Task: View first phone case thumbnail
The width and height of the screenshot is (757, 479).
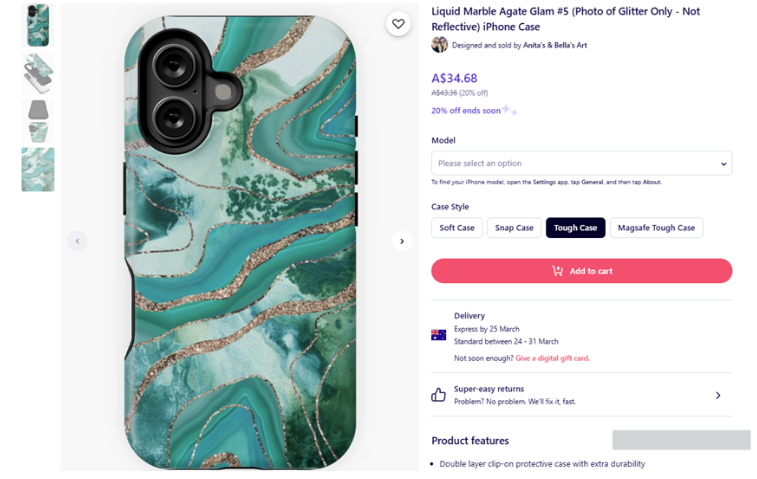Action: (x=38, y=25)
